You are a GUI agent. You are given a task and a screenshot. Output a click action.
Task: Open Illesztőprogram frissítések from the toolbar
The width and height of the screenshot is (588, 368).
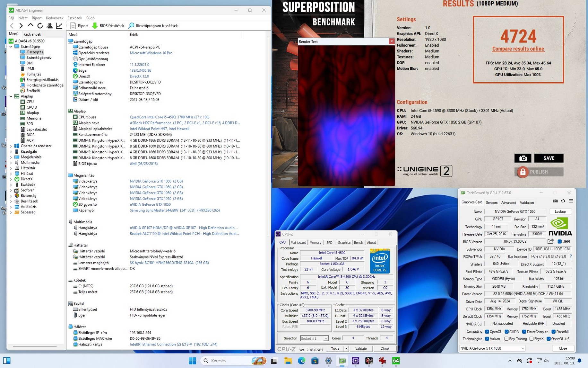click(153, 26)
